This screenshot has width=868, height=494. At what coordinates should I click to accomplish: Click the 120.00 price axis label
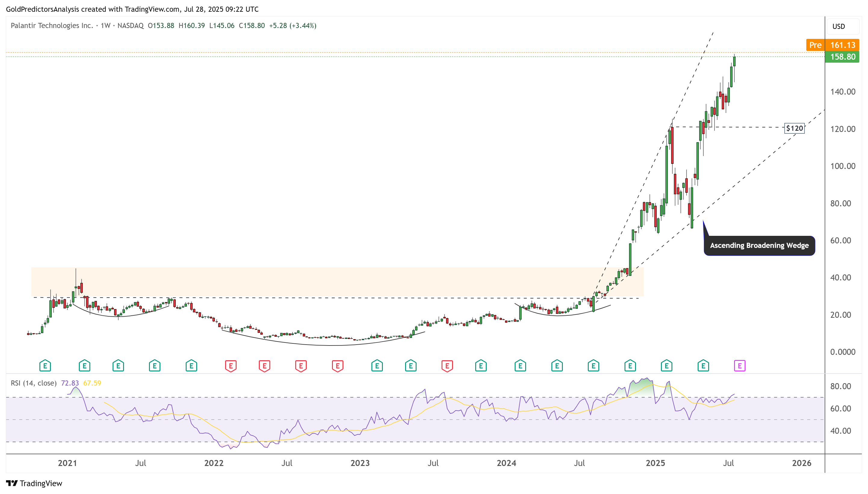(x=843, y=129)
